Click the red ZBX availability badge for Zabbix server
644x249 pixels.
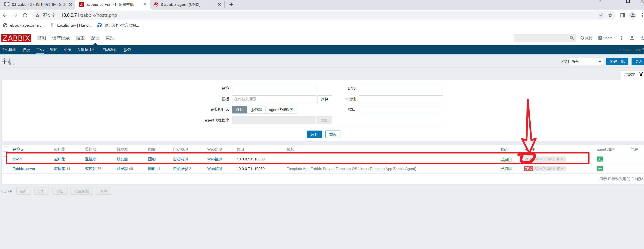[x=528, y=169]
